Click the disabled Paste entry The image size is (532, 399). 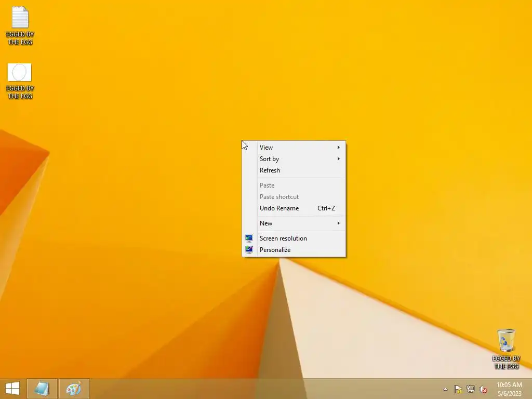tap(294, 185)
